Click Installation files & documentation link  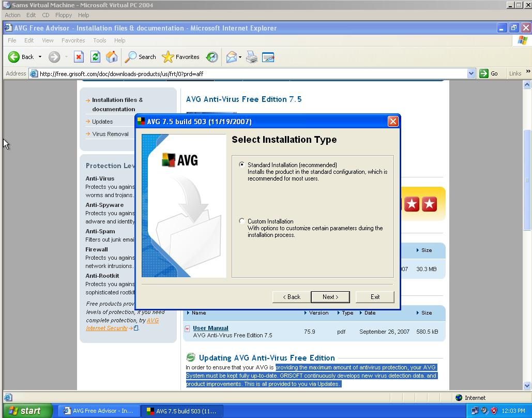point(117,104)
